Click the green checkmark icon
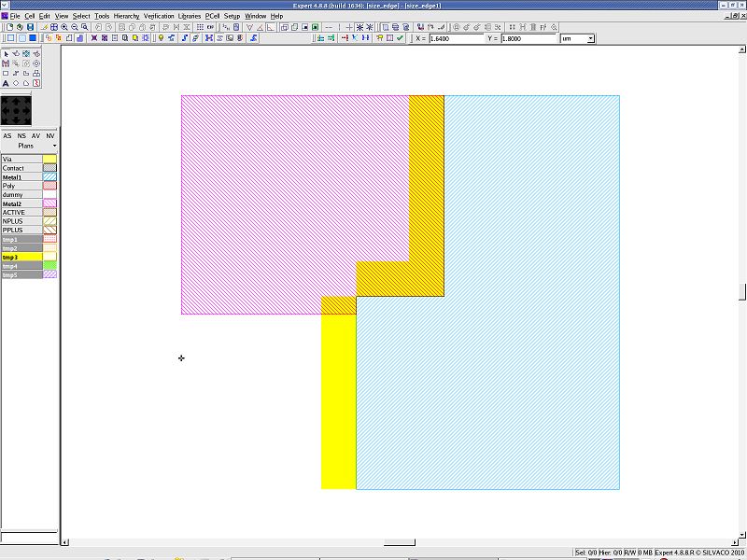The image size is (747, 560). point(400,38)
